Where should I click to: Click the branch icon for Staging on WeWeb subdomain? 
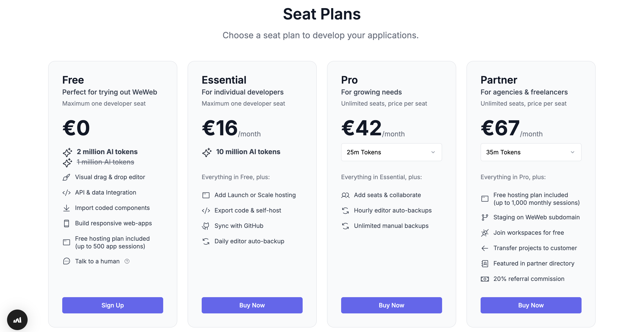click(x=485, y=218)
